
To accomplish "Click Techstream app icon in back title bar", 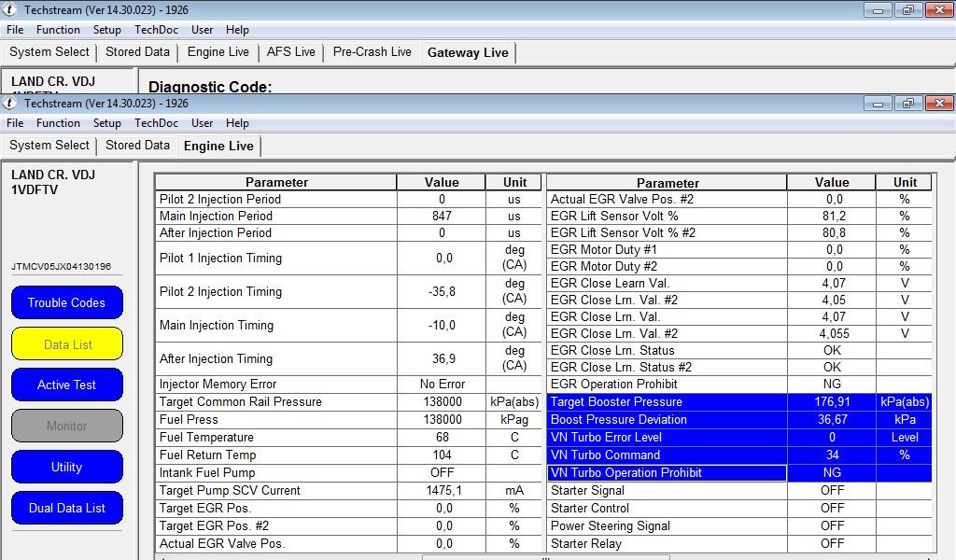I will 9,9.
